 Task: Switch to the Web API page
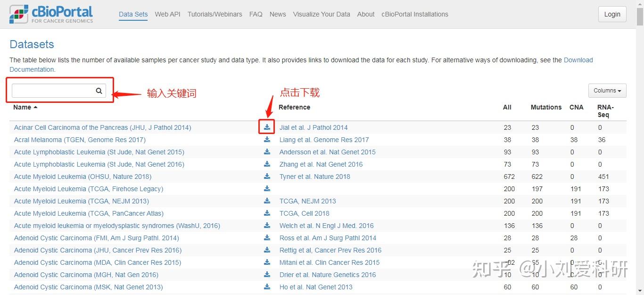click(x=167, y=14)
